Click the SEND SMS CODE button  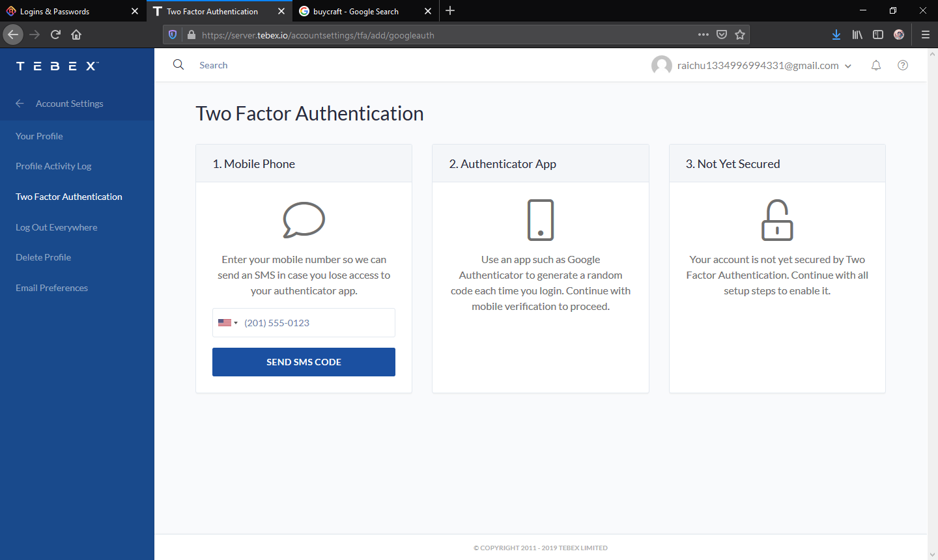304,362
